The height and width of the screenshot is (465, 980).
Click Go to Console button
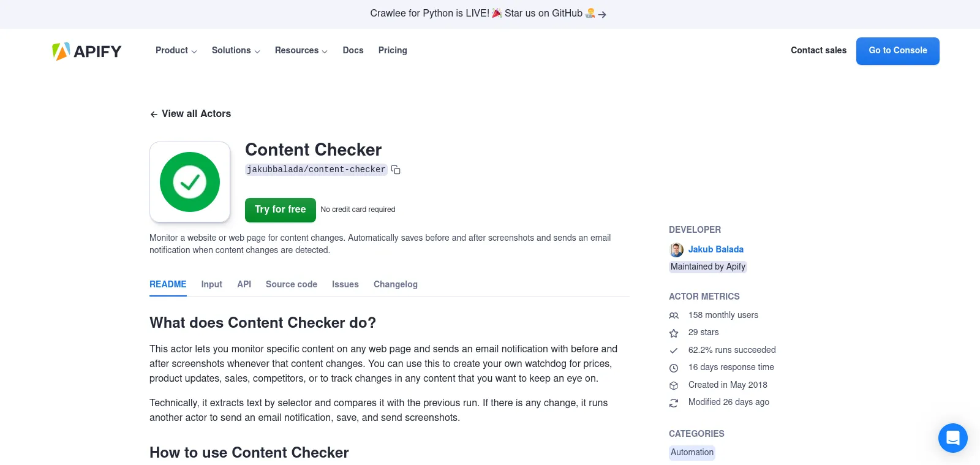tap(898, 51)
